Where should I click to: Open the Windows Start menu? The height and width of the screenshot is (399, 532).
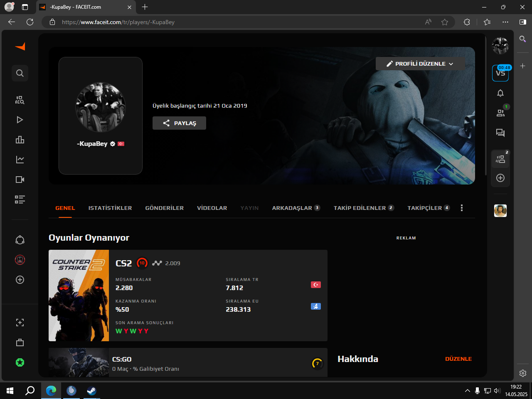10,391
